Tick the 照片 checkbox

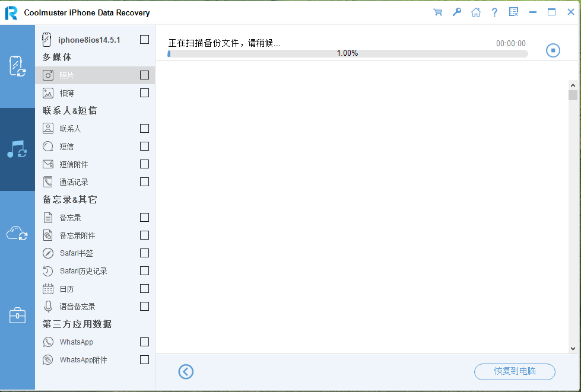145,75
